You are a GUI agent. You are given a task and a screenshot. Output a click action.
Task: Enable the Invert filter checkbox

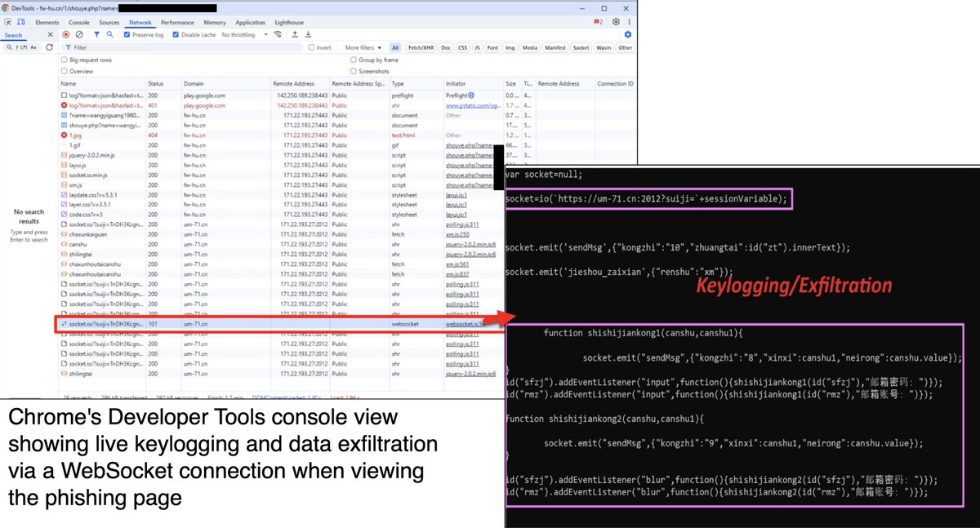pyautogui.click(x=312, y=47)
